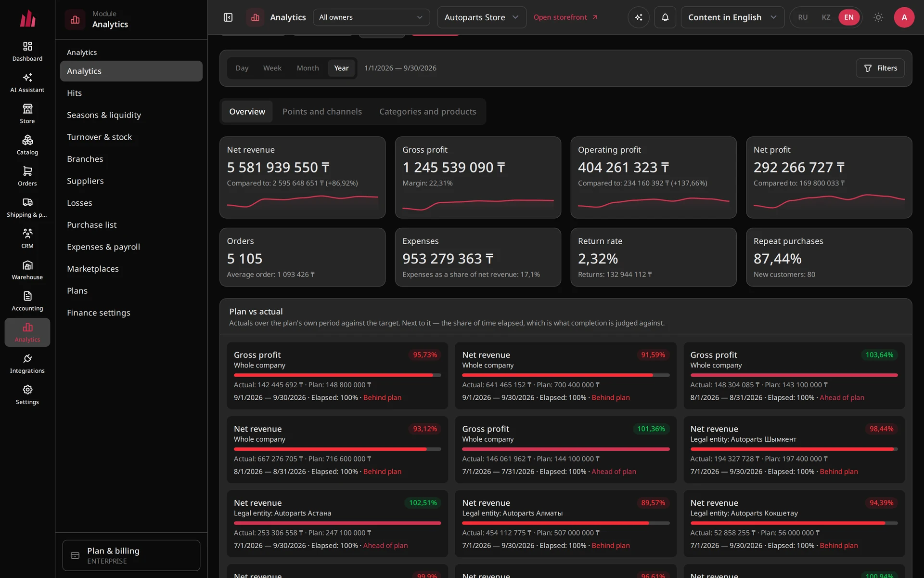Switch the language to RU
The image size is (924, 578).
803,17
